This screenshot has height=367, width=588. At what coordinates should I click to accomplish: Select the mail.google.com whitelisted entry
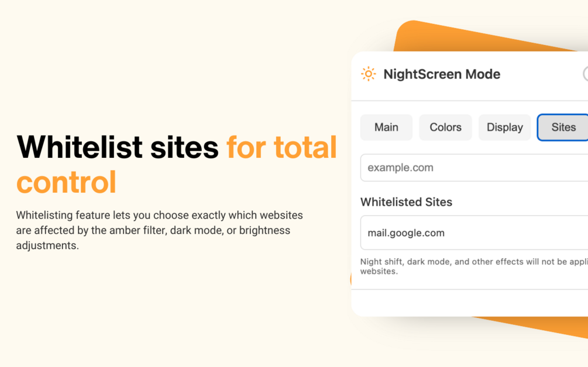click(x=474, y=233)
